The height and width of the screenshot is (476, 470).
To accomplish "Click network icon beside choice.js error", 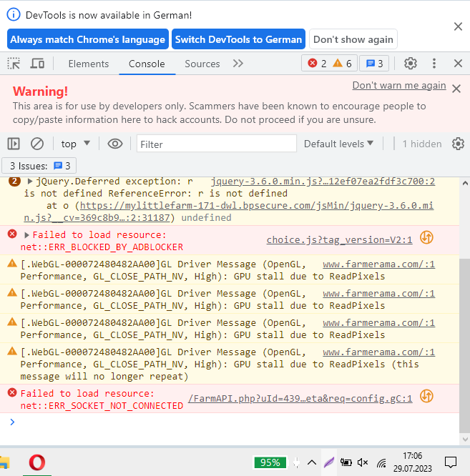I will (x=426, y=237).
